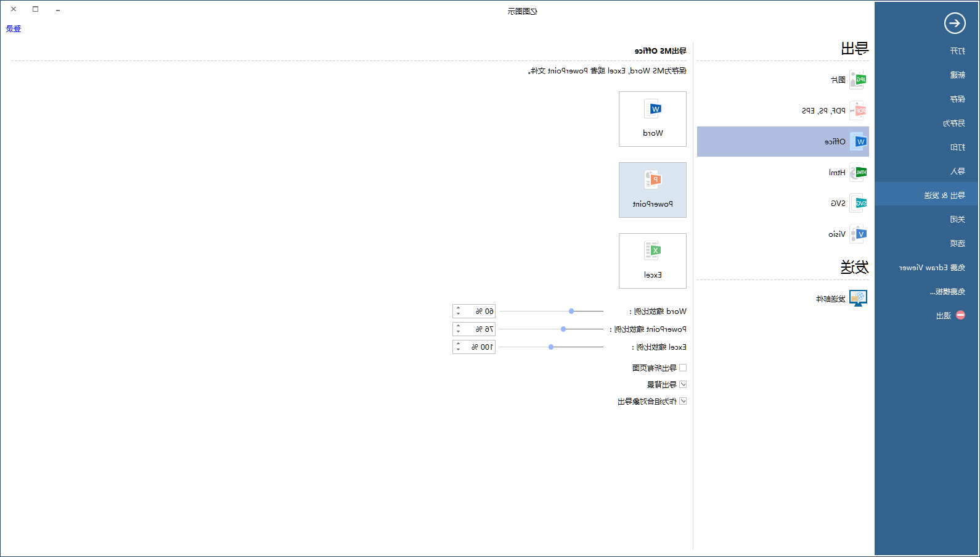980x557 pixels.
Task: Select the 图片 JPG export icon
Action: pos(858,80)
